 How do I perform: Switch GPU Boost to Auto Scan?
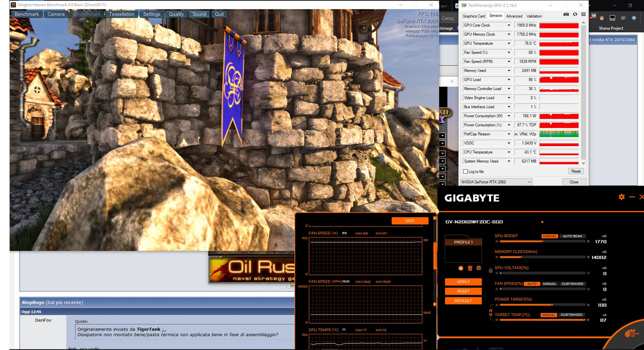tap(573, 236)
